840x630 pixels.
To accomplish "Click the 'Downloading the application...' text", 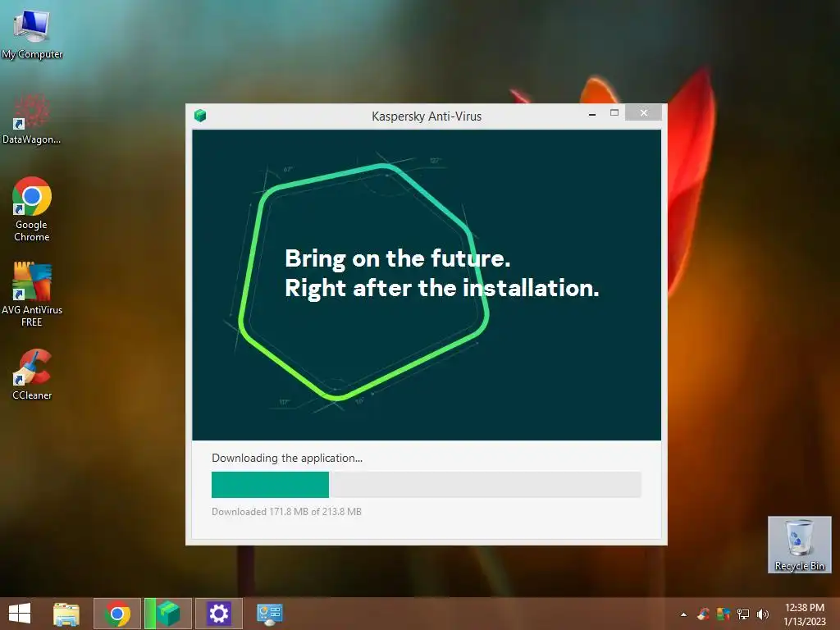I will point(287,458).
